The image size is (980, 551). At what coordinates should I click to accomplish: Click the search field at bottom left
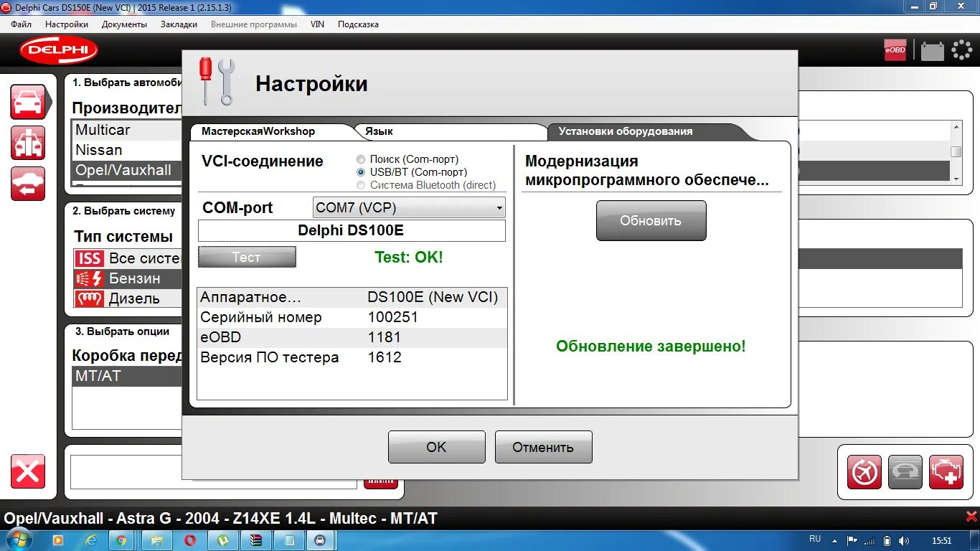[x=213, y=473]
